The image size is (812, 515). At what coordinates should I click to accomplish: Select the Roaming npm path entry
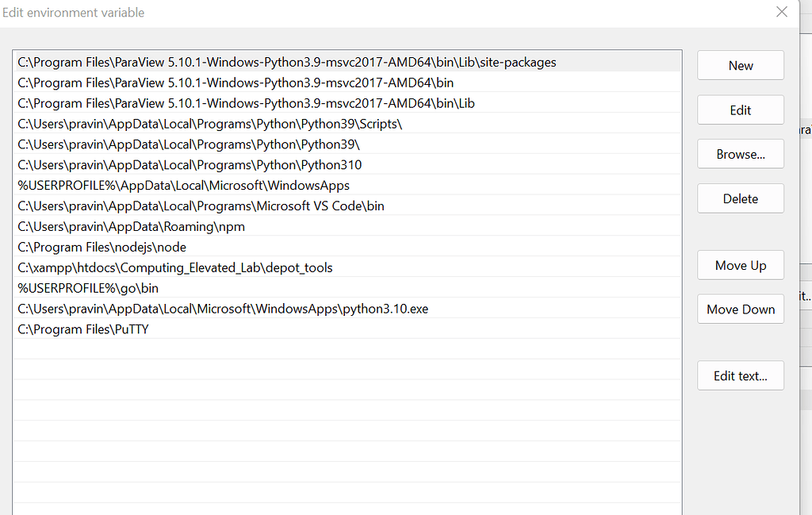pos(131,227)
